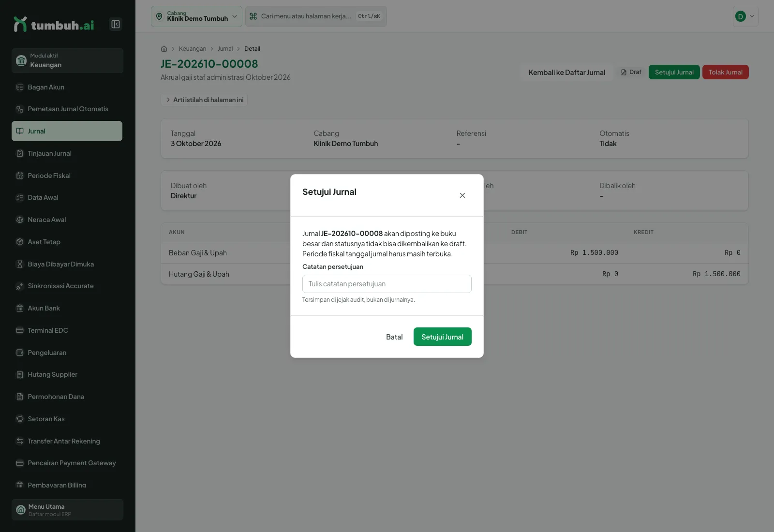Click the Keuangan breadcrumb link
This screenshot has width=774, height=532.
pos(193,49)
